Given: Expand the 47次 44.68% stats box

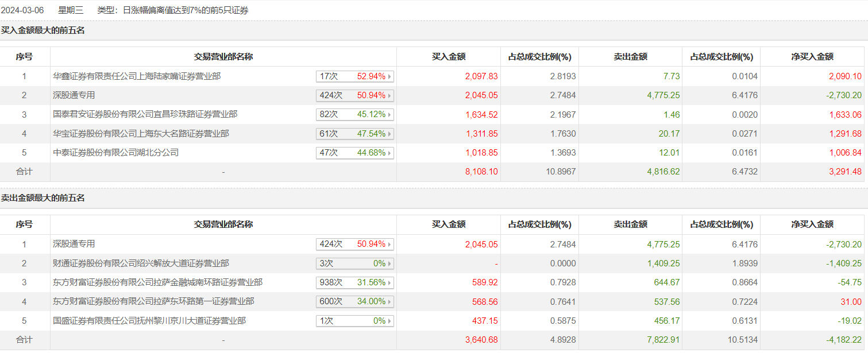Looking at the screenshot, I should click(x=354, y=153).
